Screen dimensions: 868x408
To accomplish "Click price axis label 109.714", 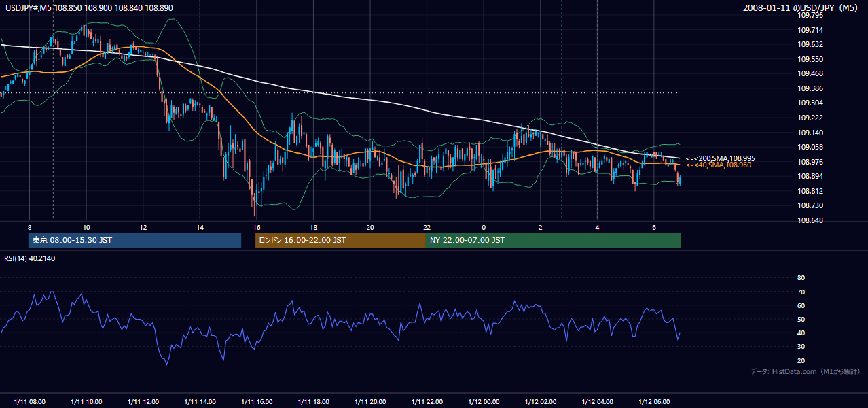I will click(x=810, y=30).
